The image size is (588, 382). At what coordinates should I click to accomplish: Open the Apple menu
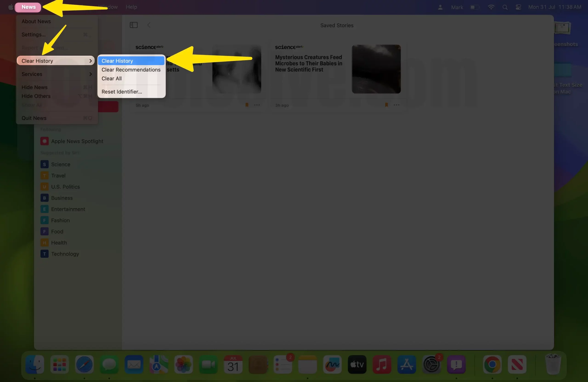(11, 7)
